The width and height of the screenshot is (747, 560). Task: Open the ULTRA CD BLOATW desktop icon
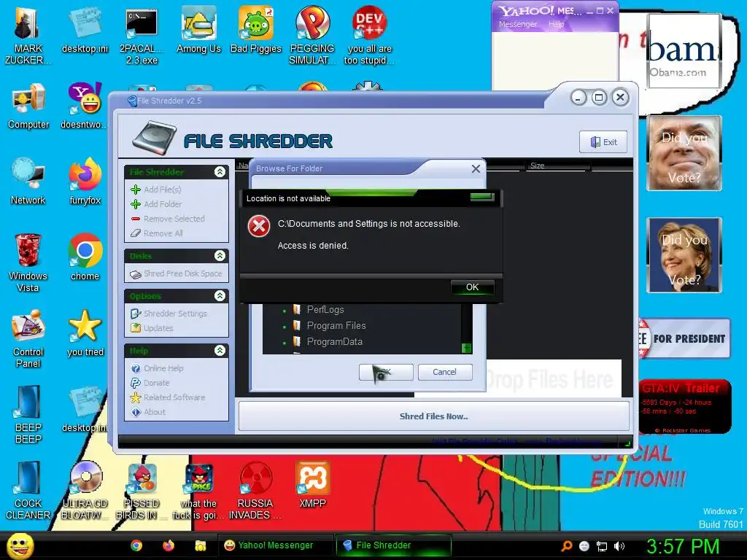pyautogui.click(x=85, y=491)
